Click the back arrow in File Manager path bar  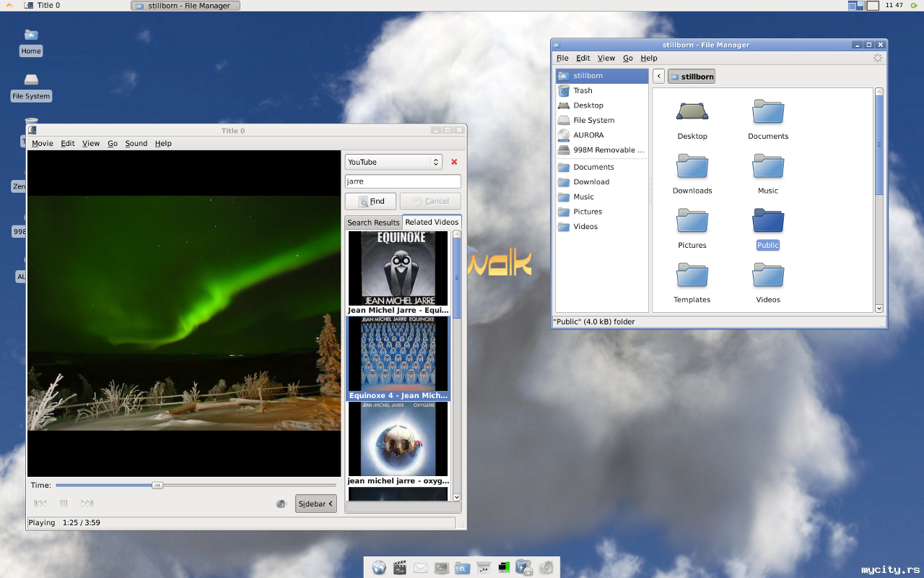659,77
